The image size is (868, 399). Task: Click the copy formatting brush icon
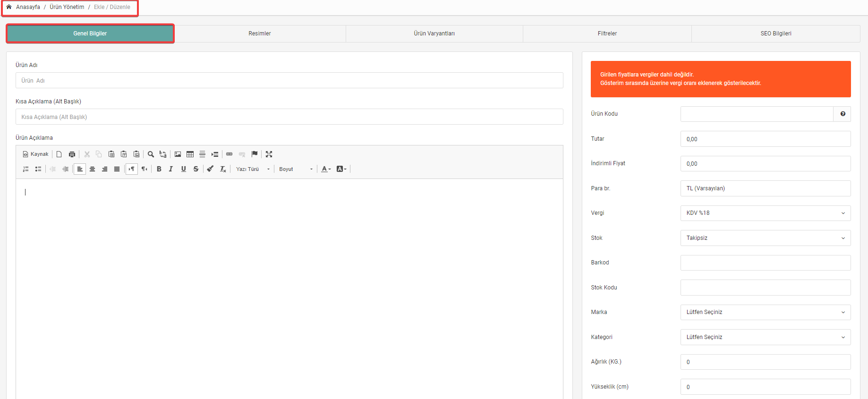point(210,169)
